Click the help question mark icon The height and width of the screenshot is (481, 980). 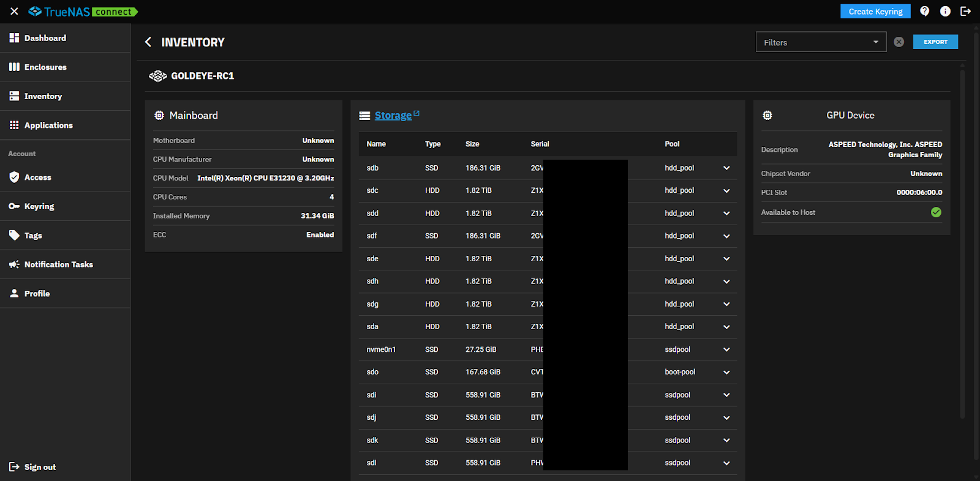924,11
